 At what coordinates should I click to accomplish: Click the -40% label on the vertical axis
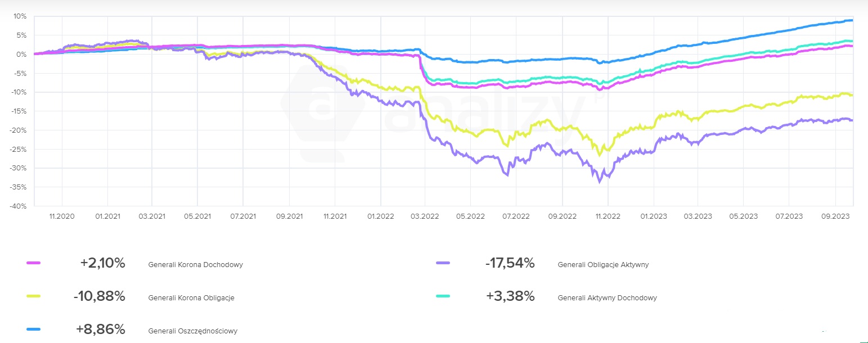click(19, 206)
